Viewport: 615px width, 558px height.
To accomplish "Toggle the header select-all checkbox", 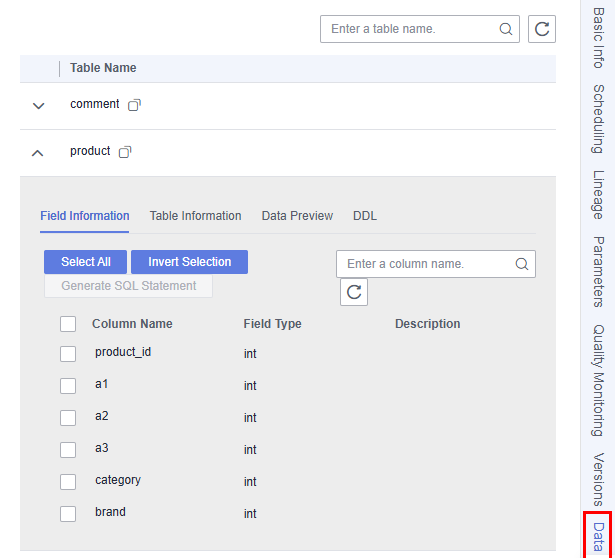I will (x=68, y=324).
